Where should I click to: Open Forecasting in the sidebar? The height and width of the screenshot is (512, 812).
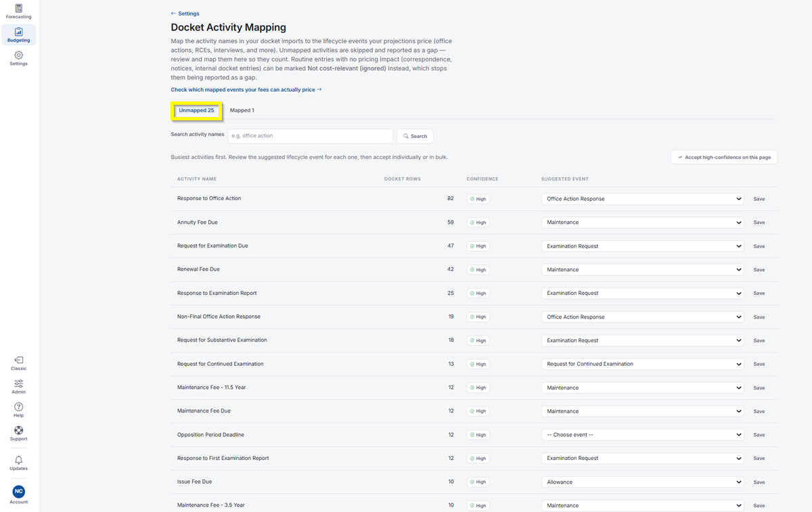pos(18,11)
